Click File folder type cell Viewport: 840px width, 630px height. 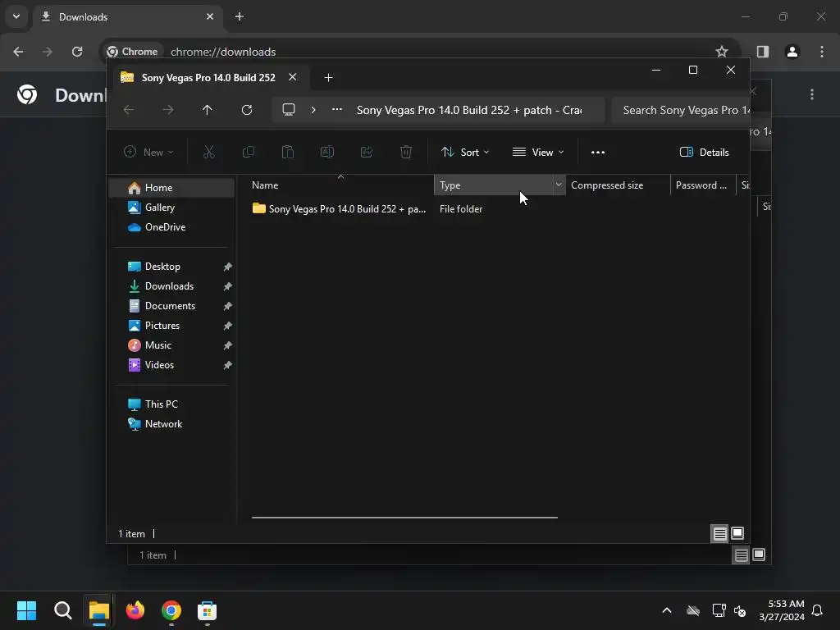click(x=461, y=209)
